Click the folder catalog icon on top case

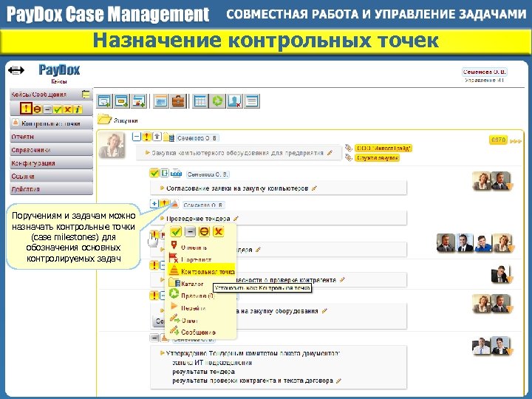point(168,137)
